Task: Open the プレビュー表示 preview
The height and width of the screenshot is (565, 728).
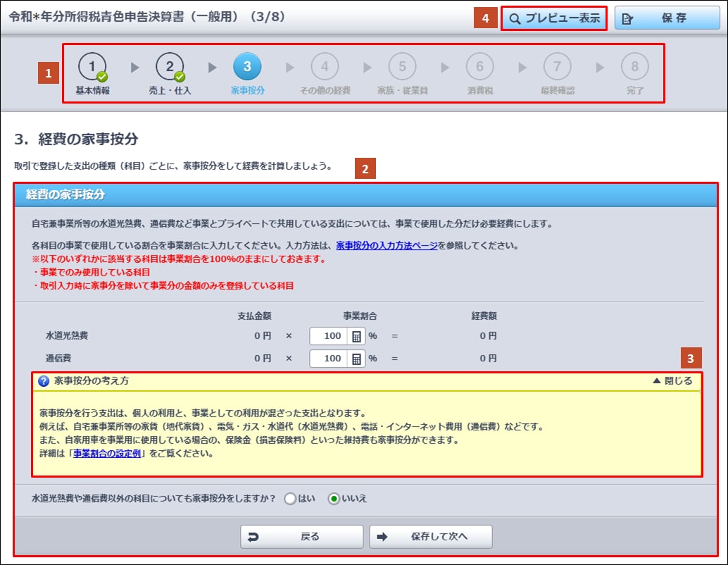Action: point(554,19)
